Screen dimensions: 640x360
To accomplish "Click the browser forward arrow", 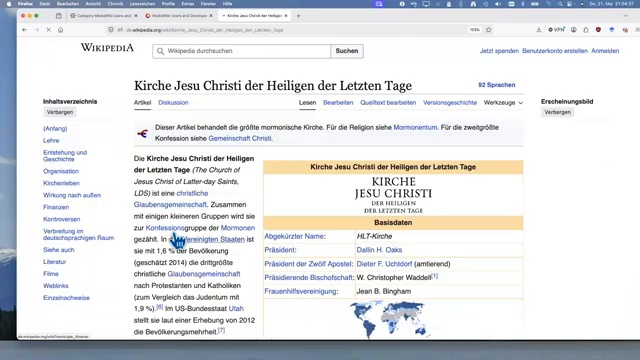I will tap(37, 30).
